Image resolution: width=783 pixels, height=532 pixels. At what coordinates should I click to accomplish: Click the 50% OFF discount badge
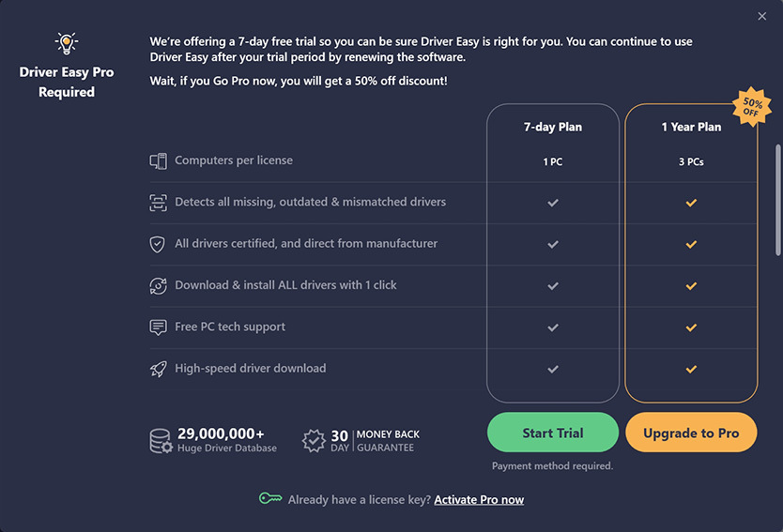[x=752, y=106]
